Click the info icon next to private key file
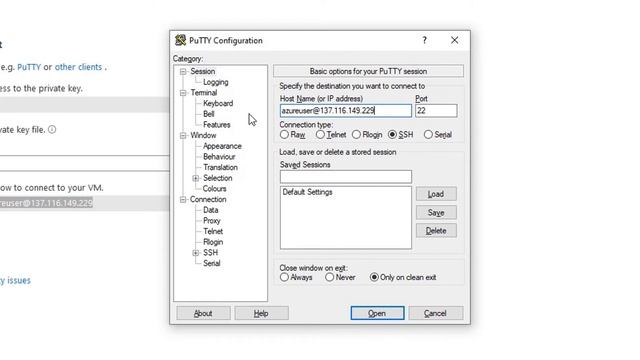 [x=52, y=129]
